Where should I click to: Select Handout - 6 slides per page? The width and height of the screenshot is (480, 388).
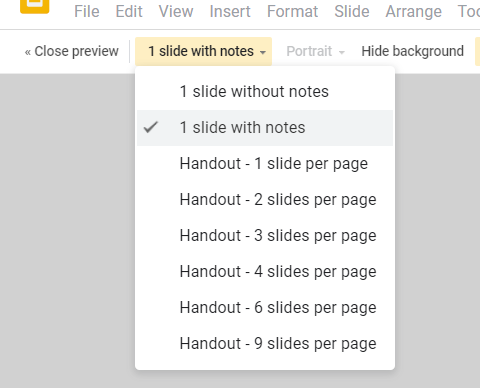coord(265,308)
